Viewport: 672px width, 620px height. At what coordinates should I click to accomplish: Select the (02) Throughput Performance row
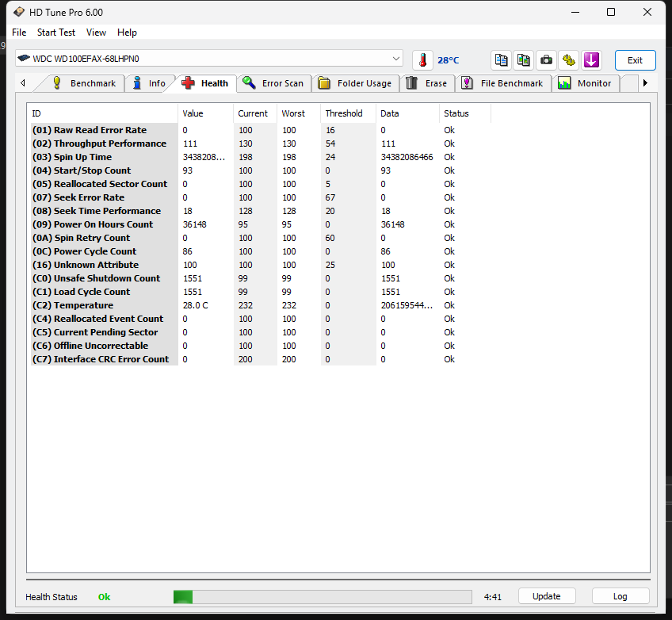(259, 144)
